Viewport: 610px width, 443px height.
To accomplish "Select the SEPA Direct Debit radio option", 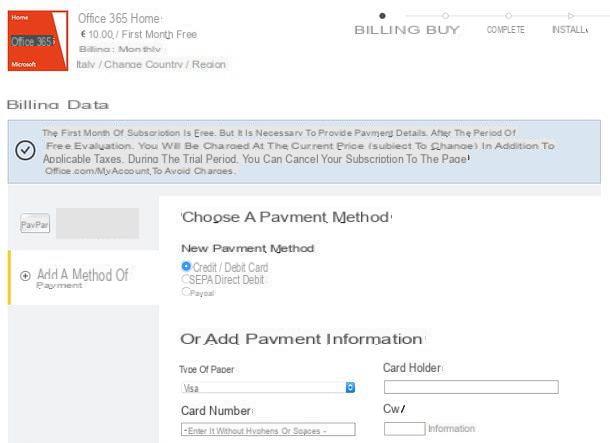I will [x=185, y=279].
